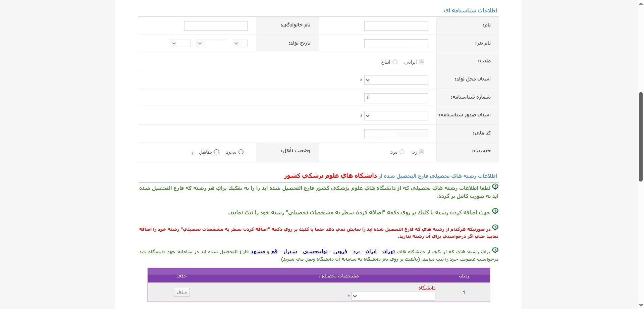Follow the شیراز university link
644x309 pixels.
(x=290, y=252)
